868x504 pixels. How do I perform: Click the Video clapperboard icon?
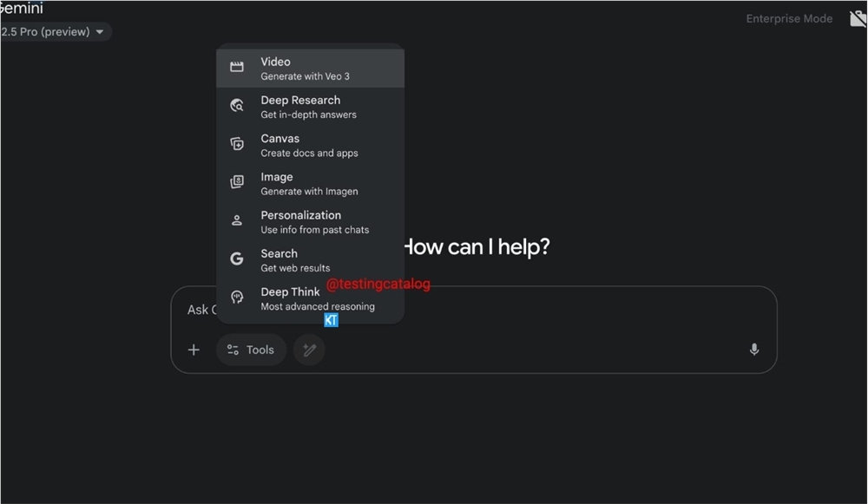pyautogui.click(x=236, y=67)
